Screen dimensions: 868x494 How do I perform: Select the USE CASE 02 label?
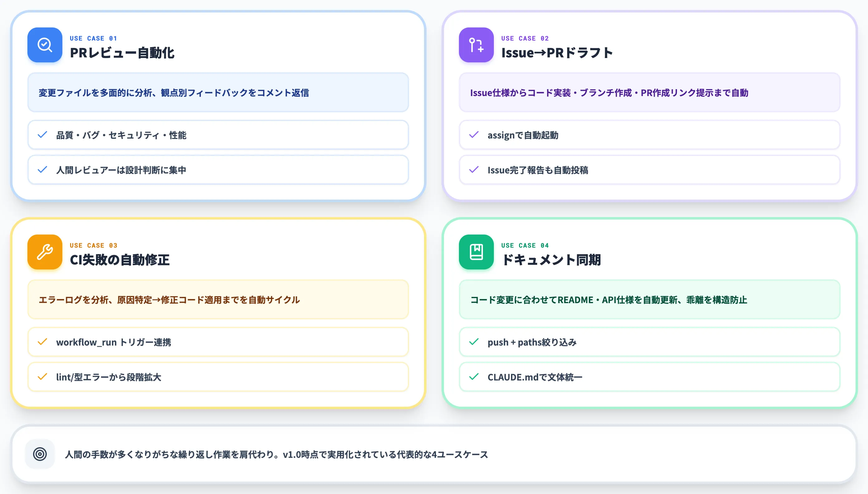[525, 38]
